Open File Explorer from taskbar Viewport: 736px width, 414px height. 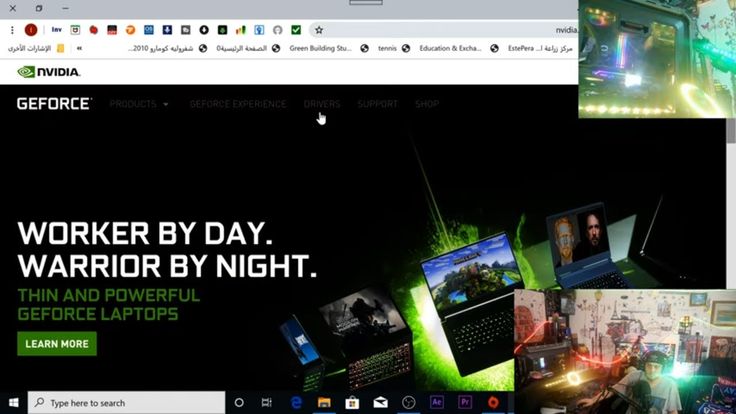[324, 403]
